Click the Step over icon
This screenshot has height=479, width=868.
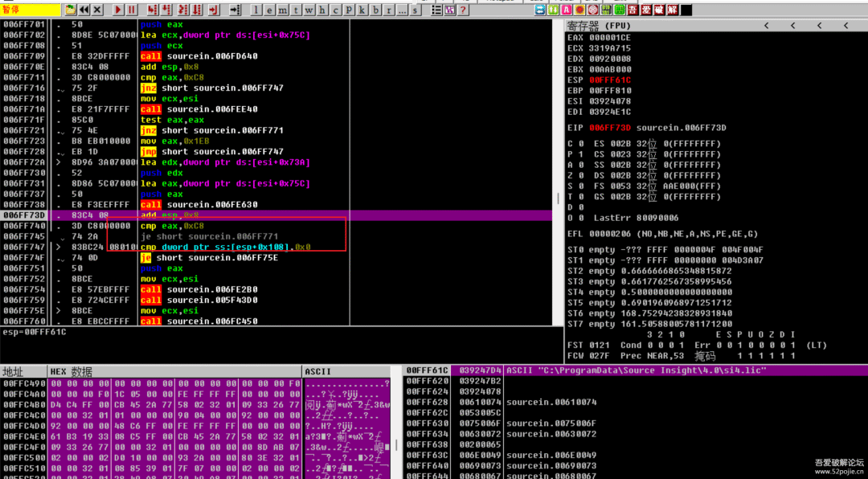coord(166,10)
